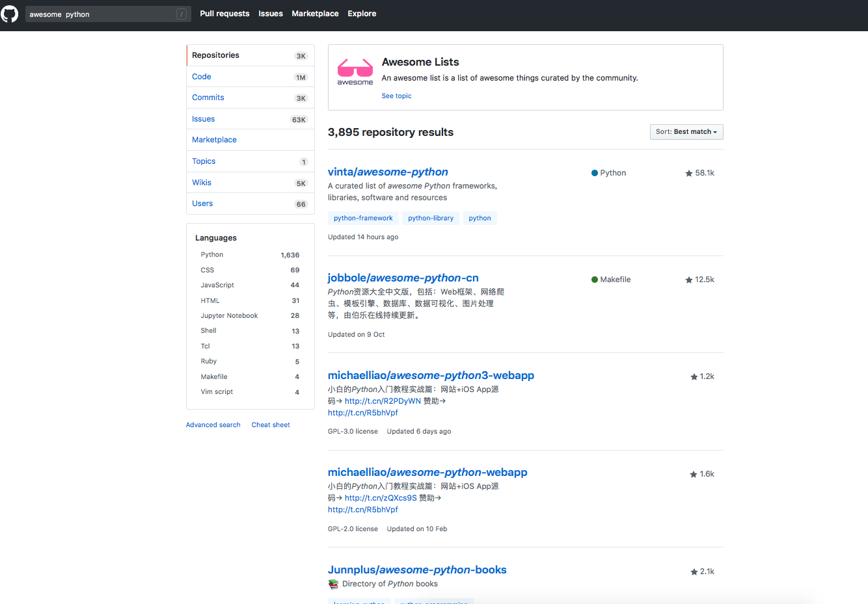Viewport: 868px width, 604px height.
Task: Filter results by Jupyter Notebook language
Action: coord(250,315)
